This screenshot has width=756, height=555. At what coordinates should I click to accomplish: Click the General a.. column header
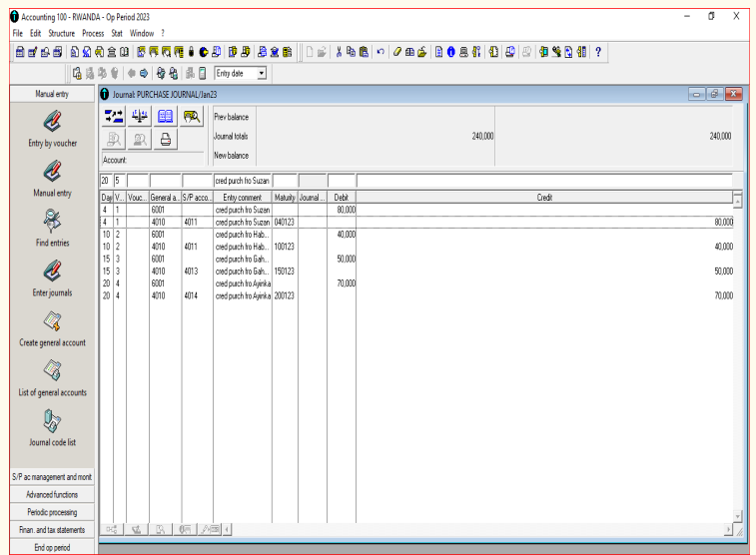[166, 198]
